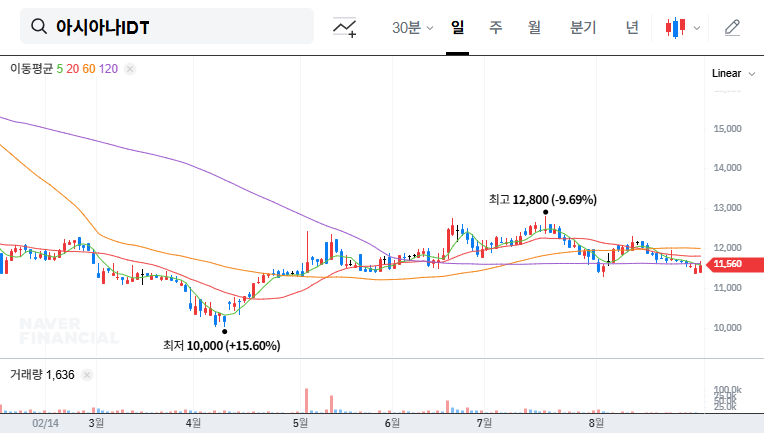Screen dimensions: 764x433
Task: Click the 최저 10,000 (+15.60%) label
Action: tap(222, 346)
